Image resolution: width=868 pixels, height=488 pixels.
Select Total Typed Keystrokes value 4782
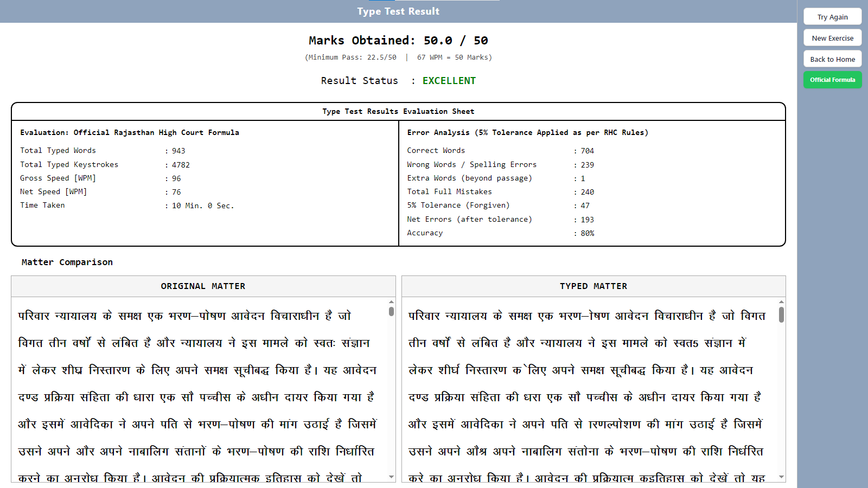click(x=181, y=165)
